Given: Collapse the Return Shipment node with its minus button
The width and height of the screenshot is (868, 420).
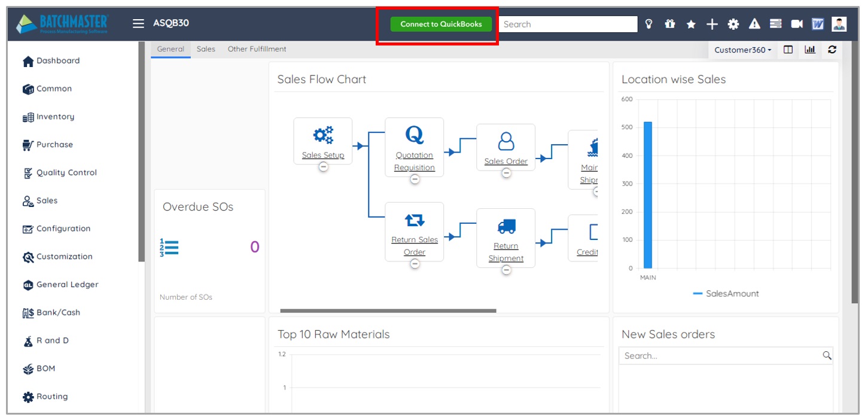Looking at the screenshot, I should pos(506,270).
